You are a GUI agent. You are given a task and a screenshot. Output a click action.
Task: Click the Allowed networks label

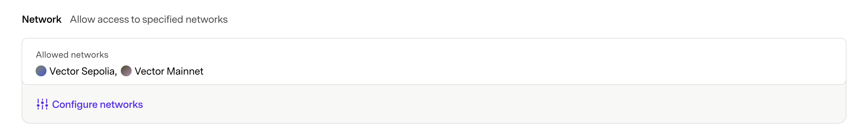click(72, 55)
